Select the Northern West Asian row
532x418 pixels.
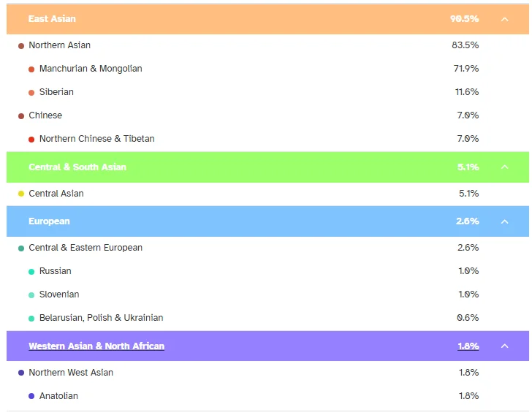coord(267,373)
